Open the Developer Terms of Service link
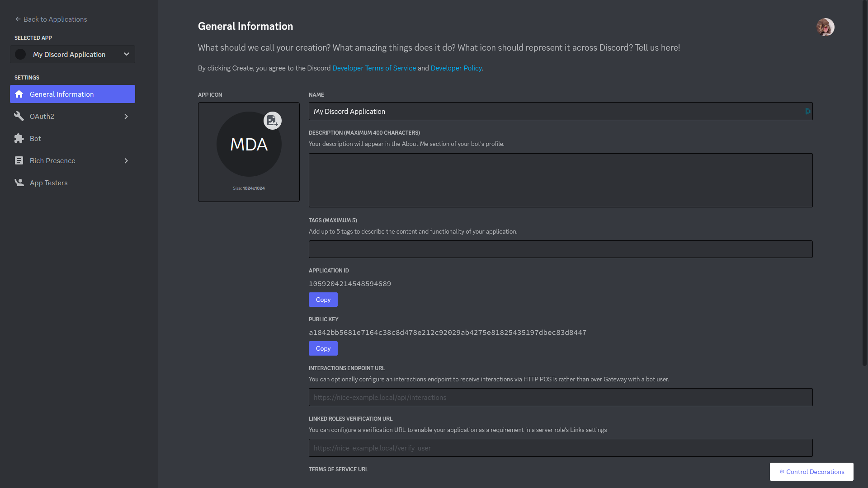Viewport: 868px width, 488px height. pos(374,68)
